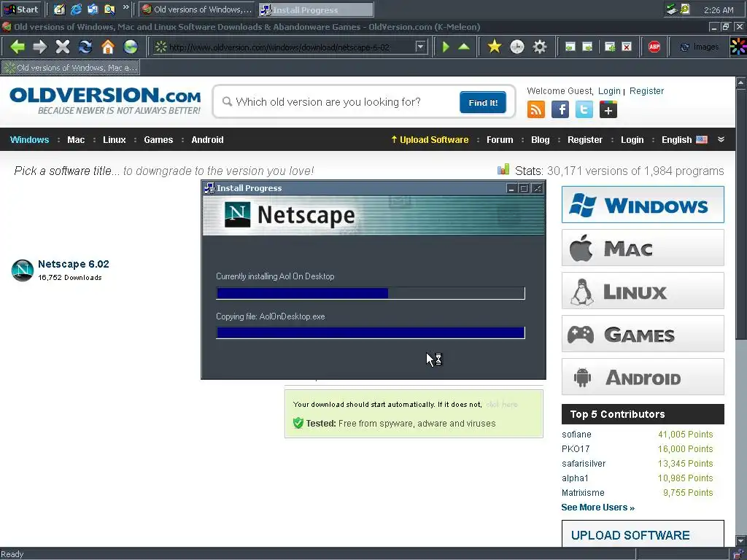Open a new tab with the plus icon
The image size is (747, 560).
pos(610,47)
